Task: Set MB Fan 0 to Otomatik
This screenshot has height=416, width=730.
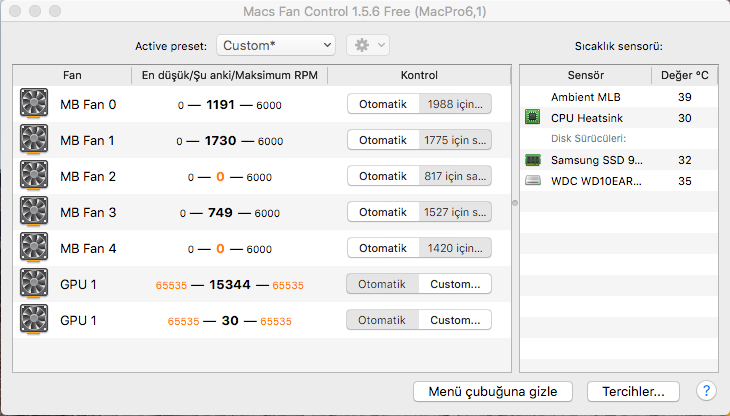Action: click(x=383, y=104)
